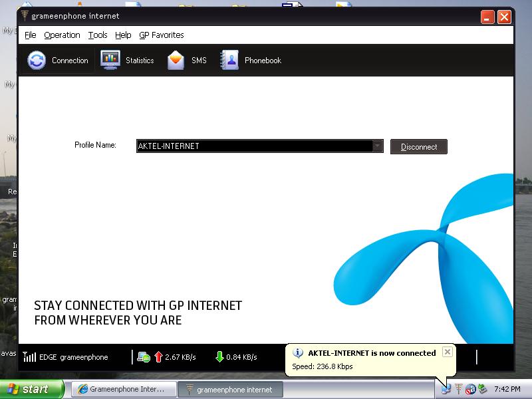Screen dimensions: 532x399
Task: Click the green download arrow icon
Action: click(x=219, y=356)
